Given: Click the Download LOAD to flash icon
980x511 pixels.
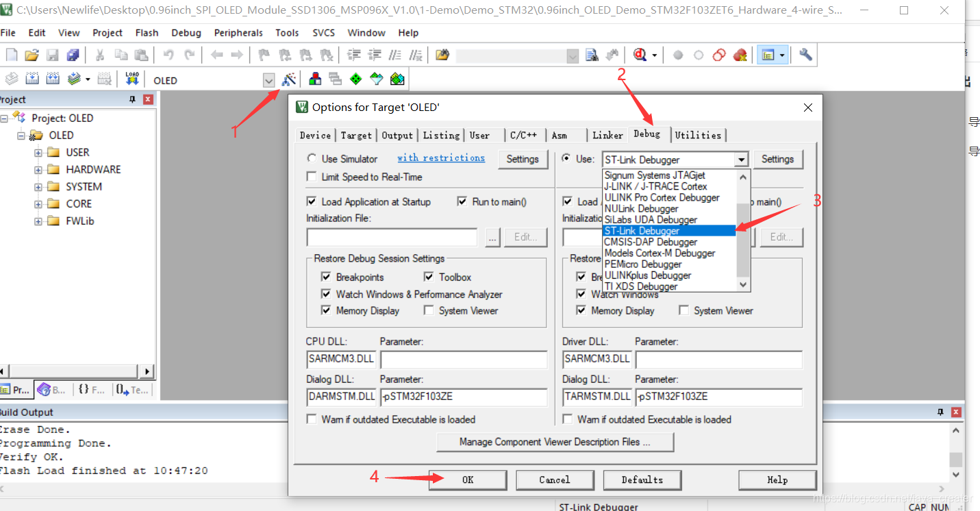Looking at the screenshot, I should (x=132, y=79).
